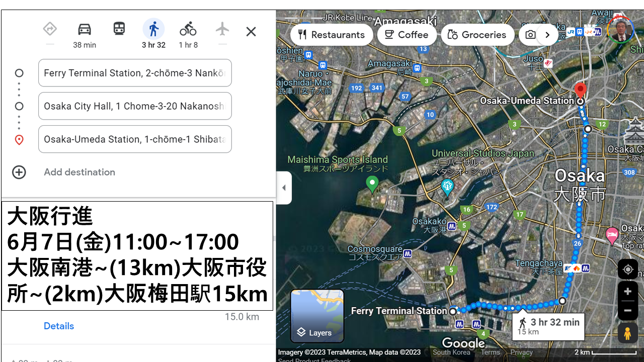This screenshot has width=644, height=362.
Task: Click the Osaka City Hall waypoint on the route
Action: [588, 129]
